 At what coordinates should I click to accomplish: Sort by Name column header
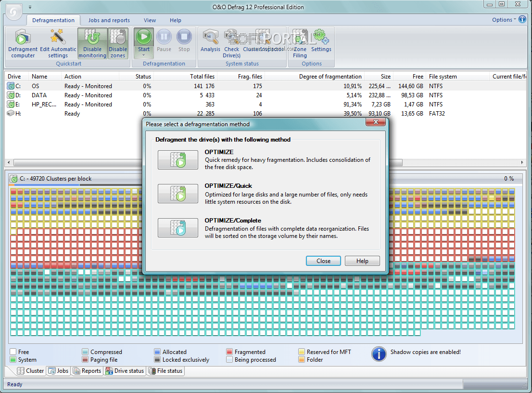[45, 77]
